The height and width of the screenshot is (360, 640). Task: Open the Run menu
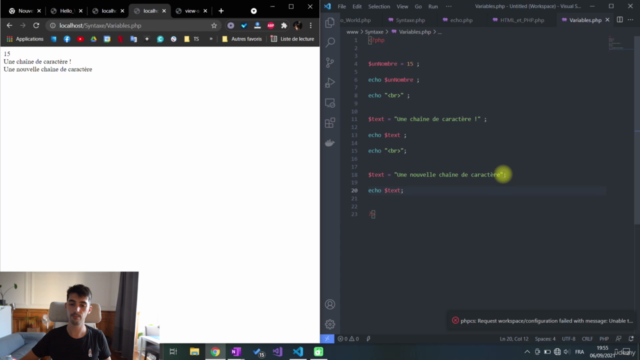pos(433,7)
